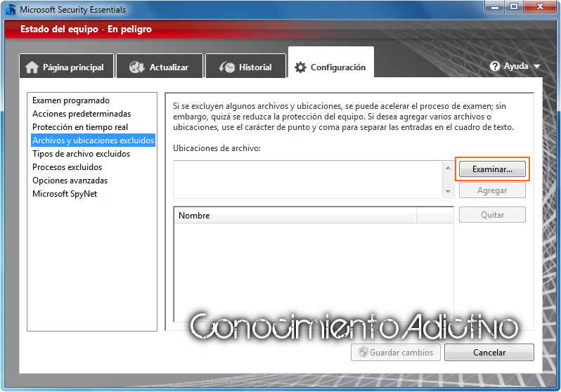Click the shield icon on Guardar cambios

(x=363, y=352)
